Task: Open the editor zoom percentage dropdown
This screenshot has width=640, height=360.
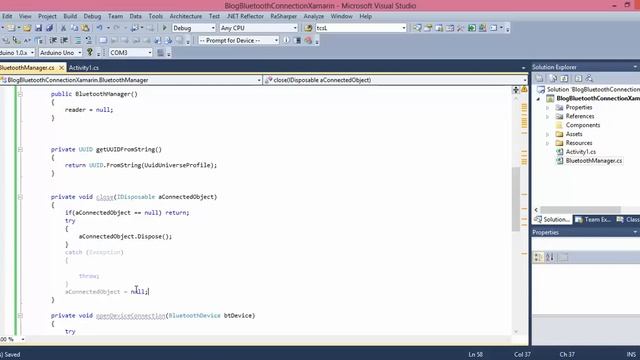Action: (23, 339)
